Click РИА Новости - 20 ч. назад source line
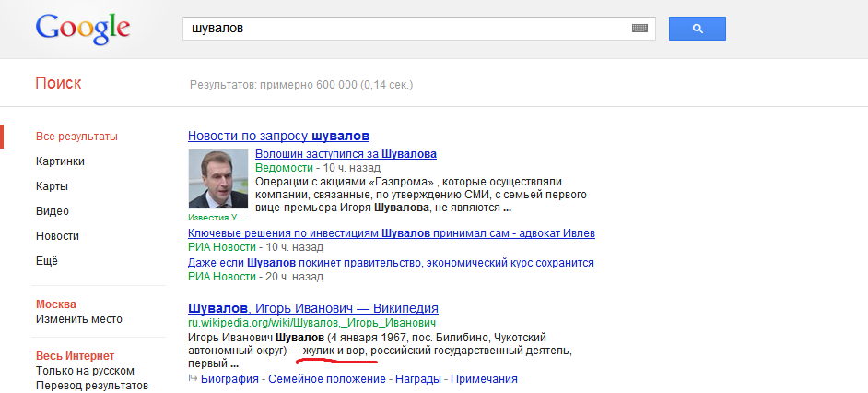 tap(256, 276)
